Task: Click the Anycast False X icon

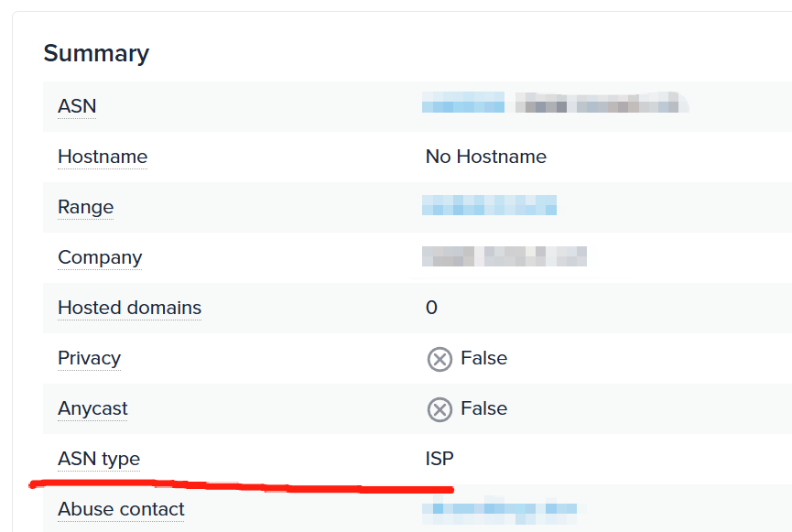Action: coord(439,409)
